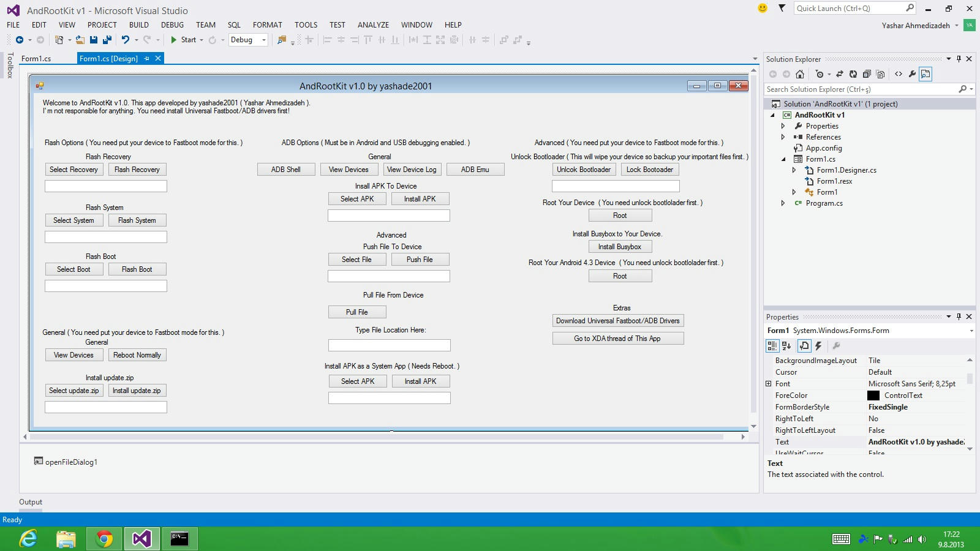Open the BUILD menu

tap(138, 25)
